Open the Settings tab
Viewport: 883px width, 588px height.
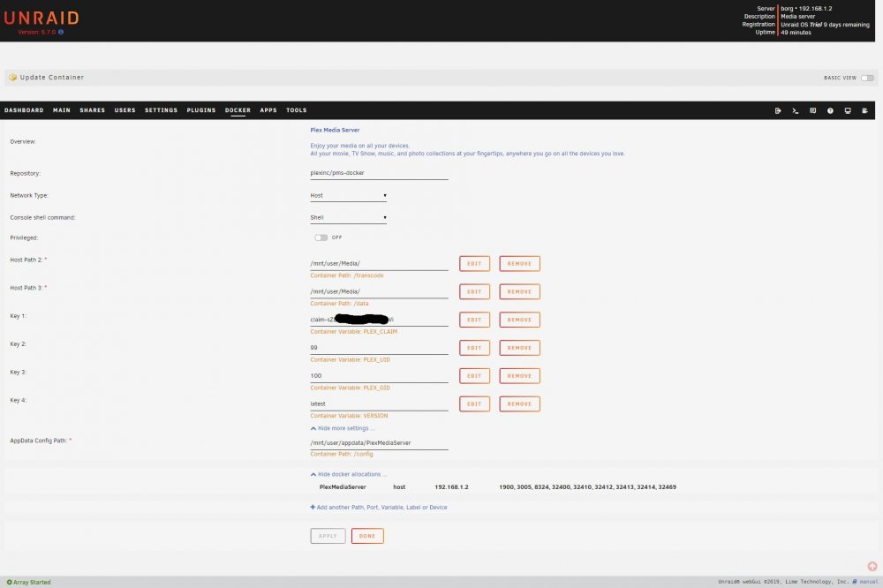(161, 110)
